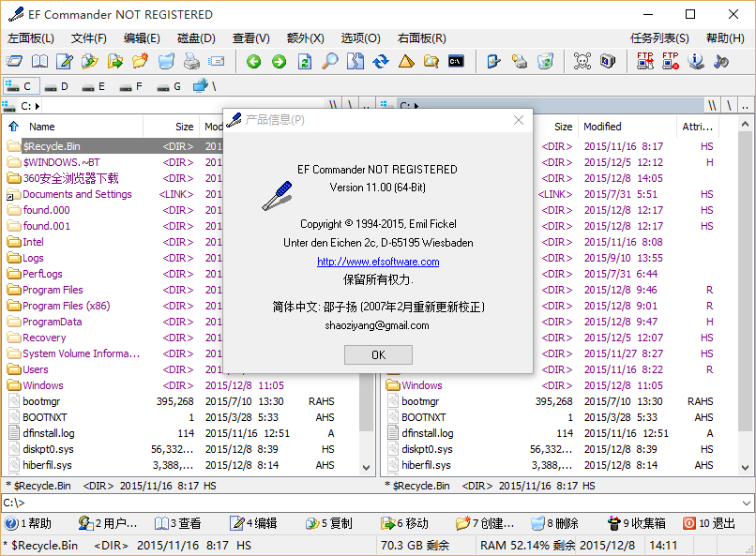Open the 任务列表(S) menu

coord(659,38)
